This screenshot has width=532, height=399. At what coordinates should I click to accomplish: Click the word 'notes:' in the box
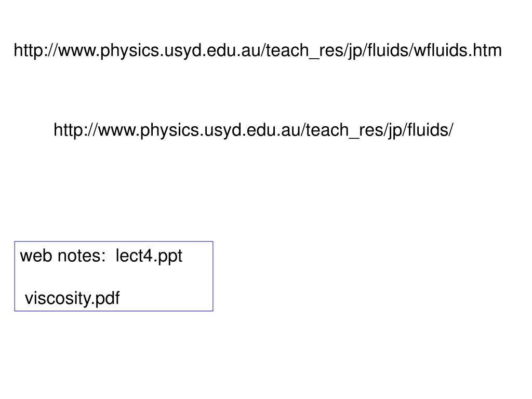point(82,256)
